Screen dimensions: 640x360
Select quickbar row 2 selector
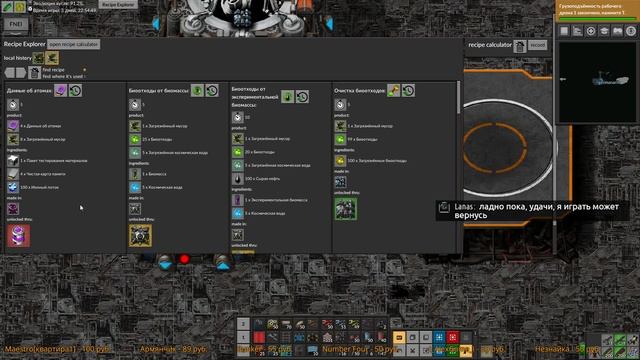coord(243,324)
